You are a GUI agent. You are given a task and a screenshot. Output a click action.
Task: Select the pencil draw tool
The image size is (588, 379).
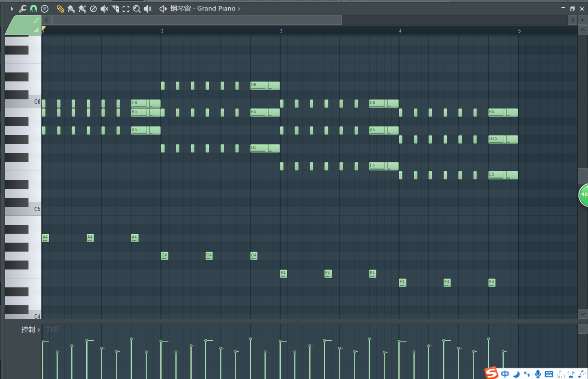pyautogui.click(x=60, y=9)
